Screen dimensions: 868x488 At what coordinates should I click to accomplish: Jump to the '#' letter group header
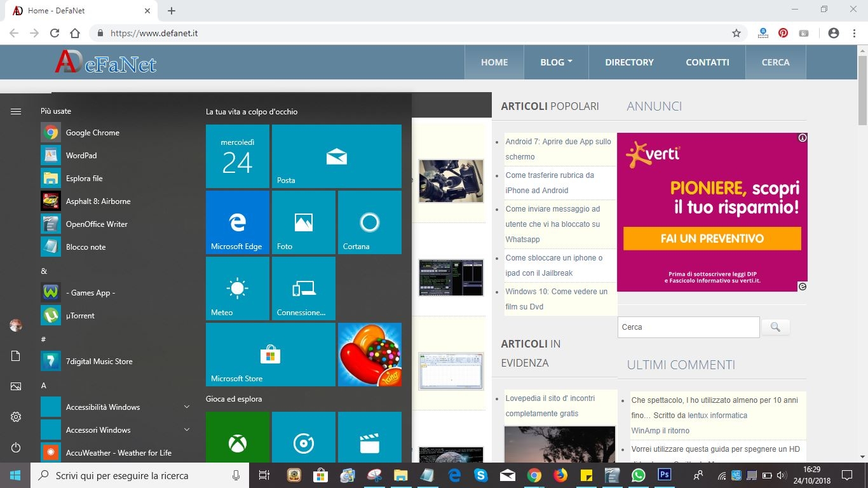coord(43,339)
